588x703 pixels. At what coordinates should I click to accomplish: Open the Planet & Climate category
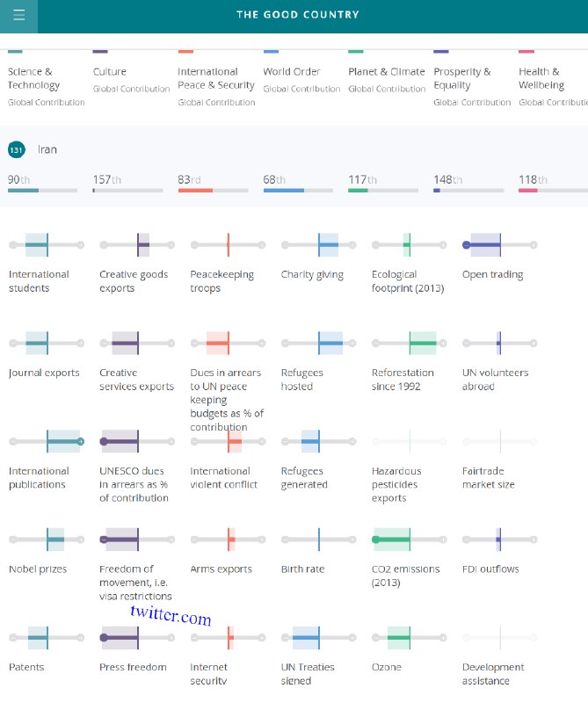386,71
